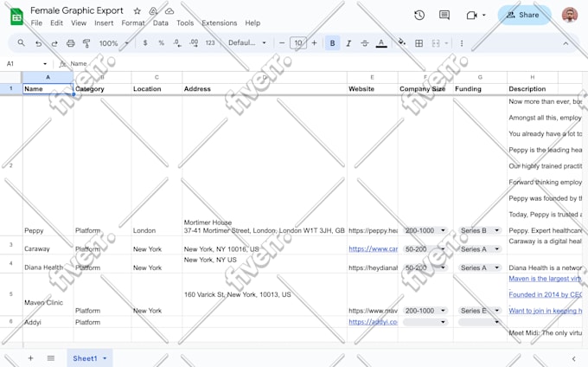Star the Female Graphic Export document
588x367 pixels.
(137, 11)
